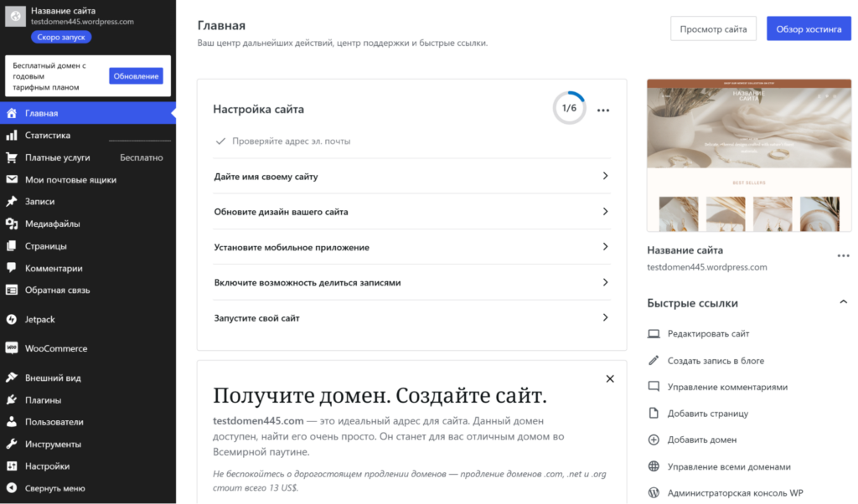Click the home icon beside Главная
Viewport: 858px width, 504px height.
pyautogui.click(x=12, y=113)
